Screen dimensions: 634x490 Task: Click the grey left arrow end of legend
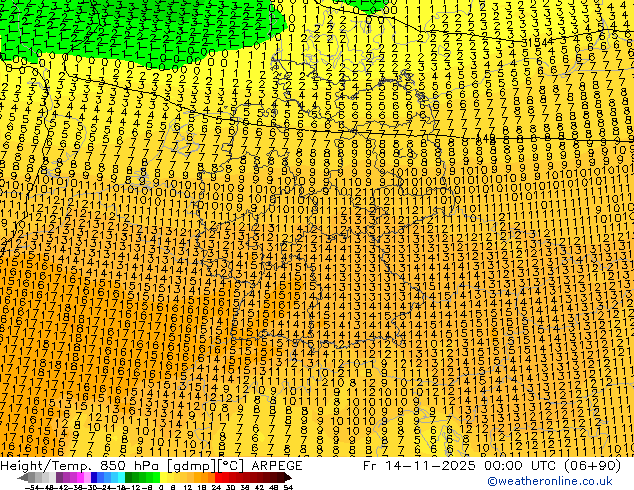[23, 477]
